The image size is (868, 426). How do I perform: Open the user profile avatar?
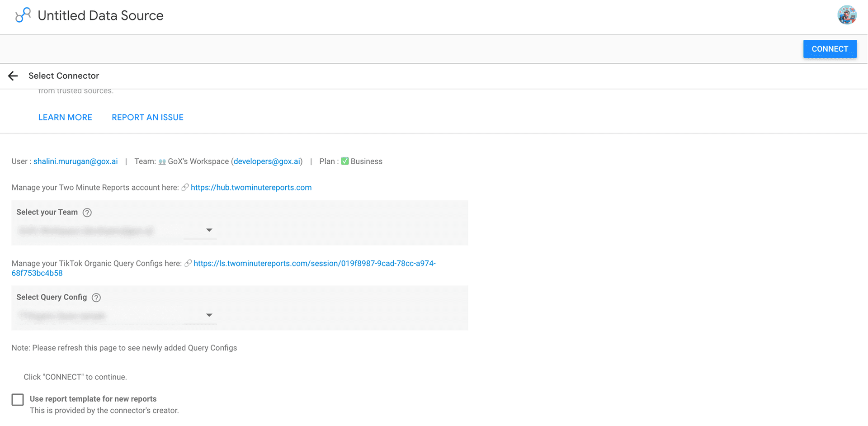[847, 15]
